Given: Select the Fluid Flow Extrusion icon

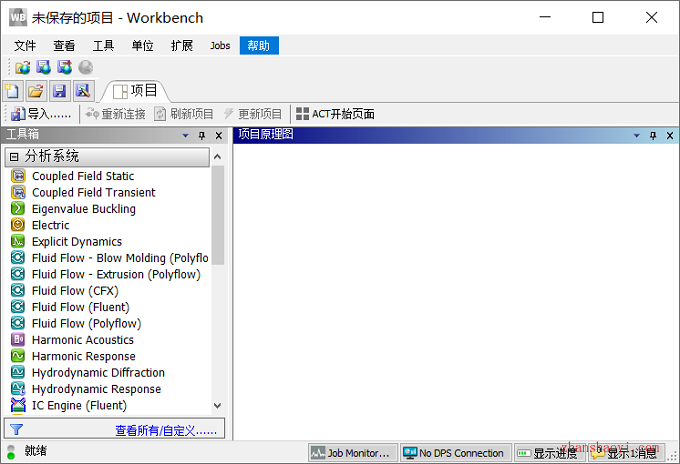Looking at the screenshot, I should (x=18, y=274).
